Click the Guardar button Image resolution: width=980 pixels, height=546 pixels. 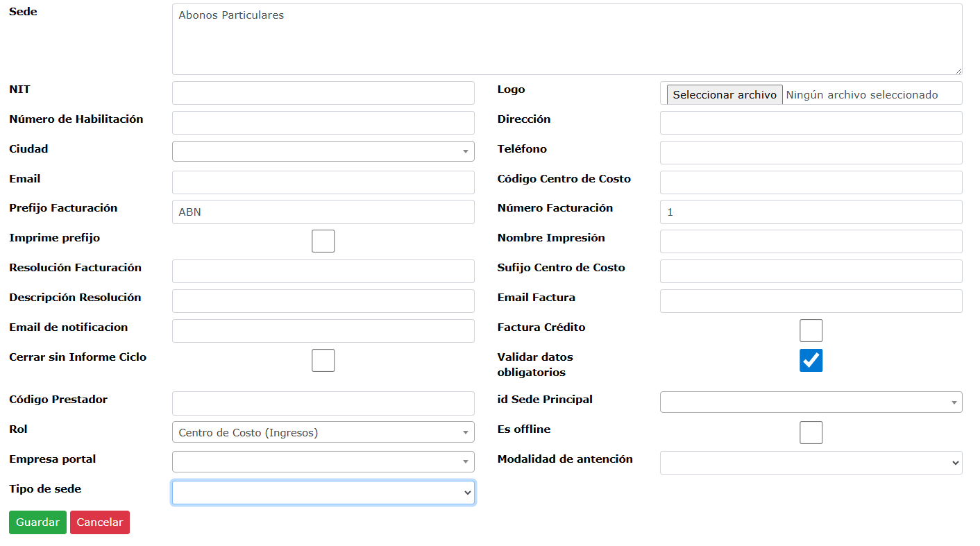(x=37, y=522)
